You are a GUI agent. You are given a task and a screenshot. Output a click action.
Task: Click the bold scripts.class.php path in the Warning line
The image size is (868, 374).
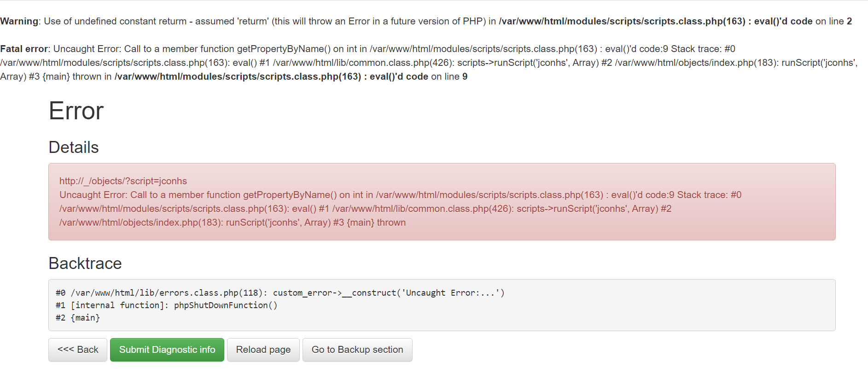(x=622, y=21)
